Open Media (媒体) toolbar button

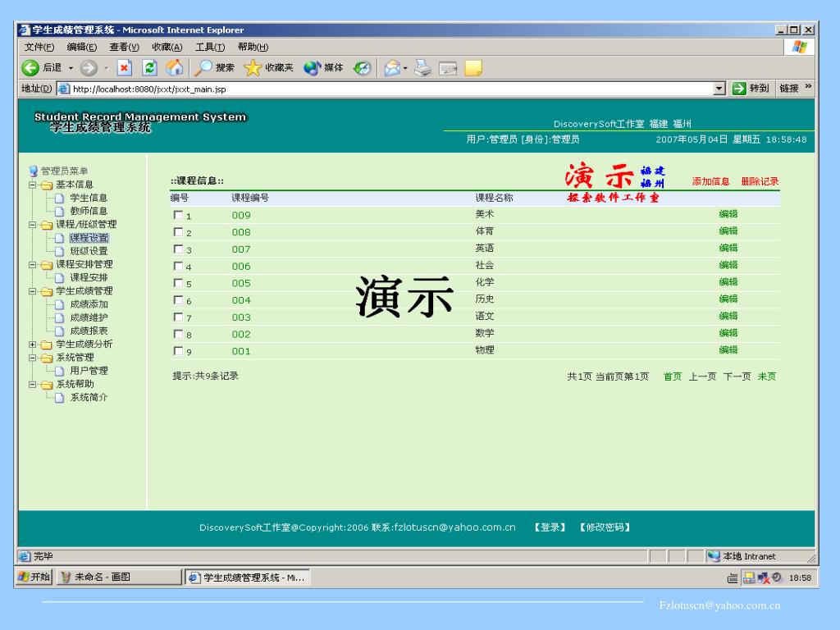[x=323, y=67]
